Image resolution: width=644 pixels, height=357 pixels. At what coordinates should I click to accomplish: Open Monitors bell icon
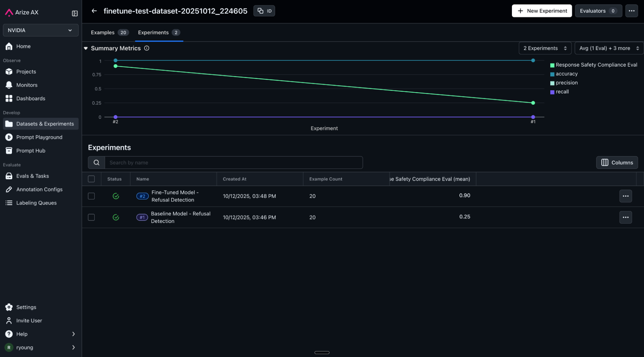(x=9, y=85)
